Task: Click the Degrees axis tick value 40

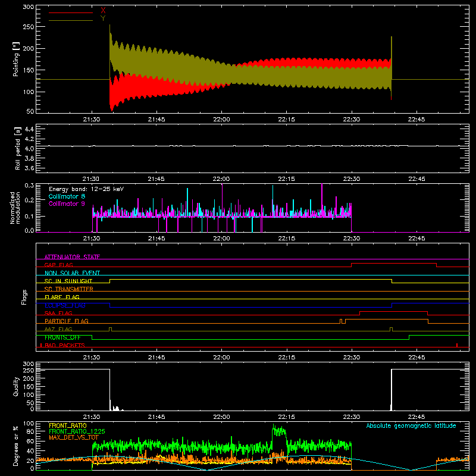Action: (x=30, y=451)
